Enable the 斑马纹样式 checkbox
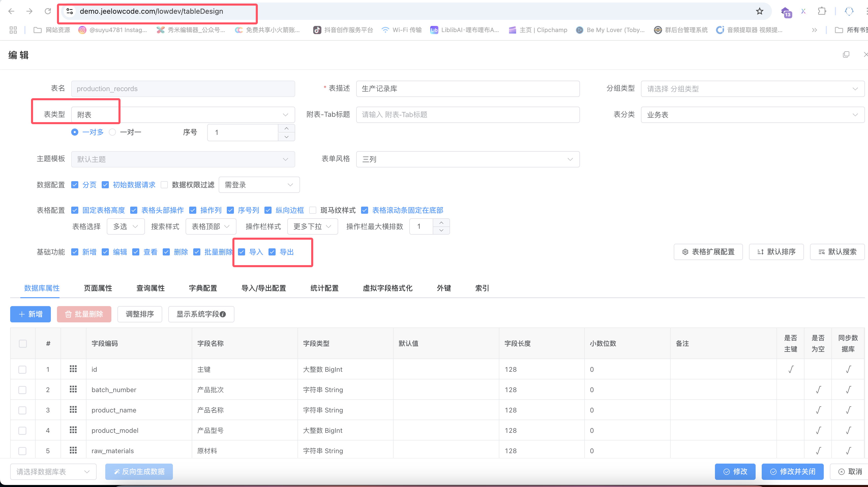868x487 pixels. (313, 210)
